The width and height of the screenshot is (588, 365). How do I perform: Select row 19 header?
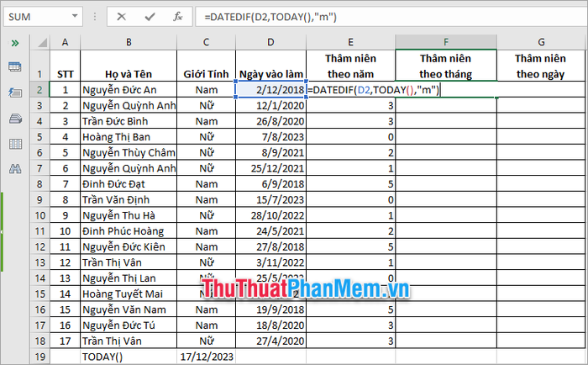39,357
